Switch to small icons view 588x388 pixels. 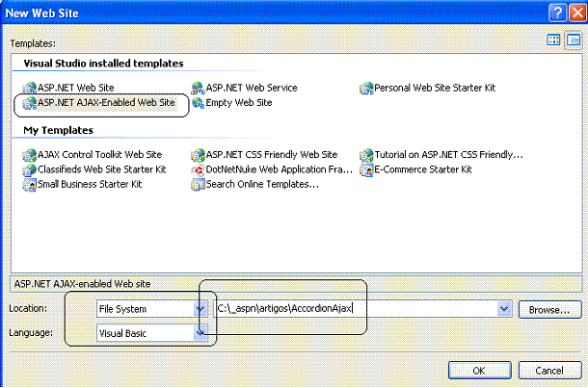pos(574,39)
